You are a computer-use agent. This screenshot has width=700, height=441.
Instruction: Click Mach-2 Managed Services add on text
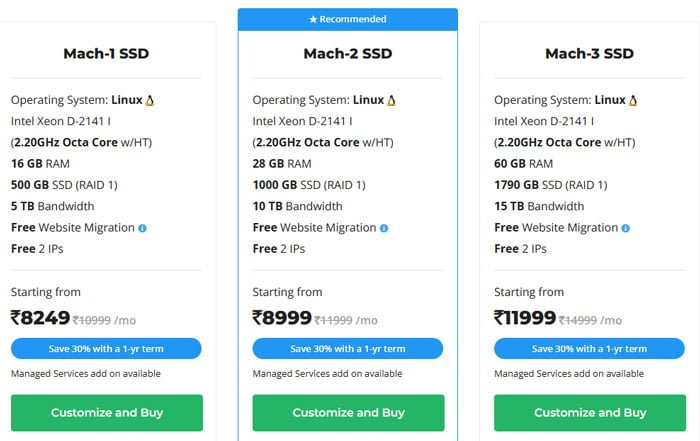327,374
